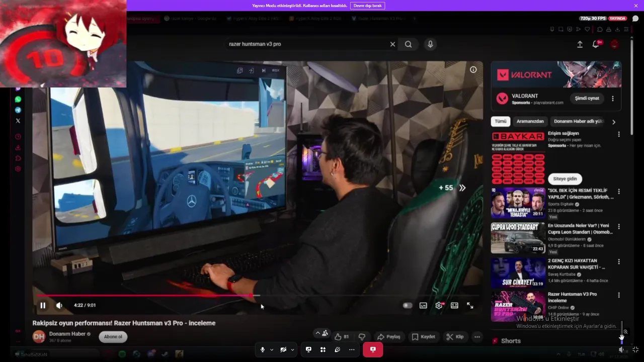Image resolution: width=644 pixels, height=362 pixels.
Task: Open the Cupra Leon Standart thumbnail
Action: click(x=518, y=238)
